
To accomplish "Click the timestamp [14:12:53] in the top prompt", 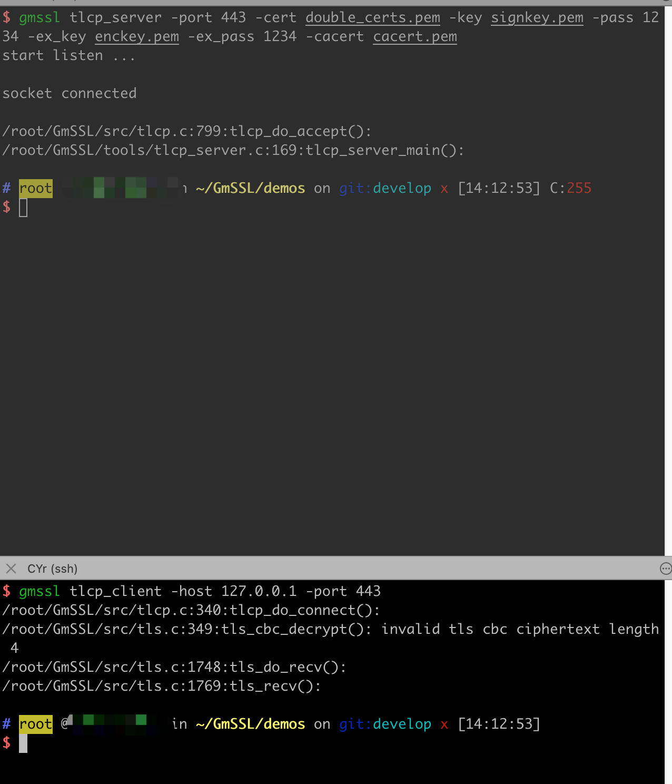I will click(x=498, y=188).
